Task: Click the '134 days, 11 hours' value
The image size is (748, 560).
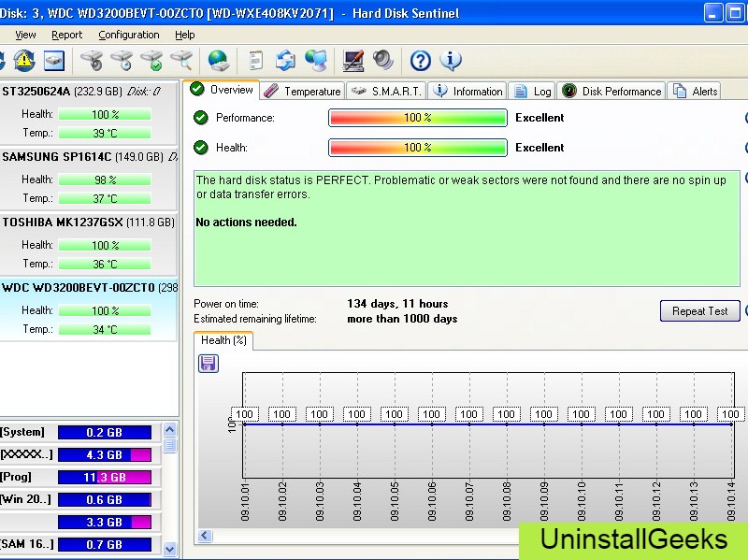Action: coord(397,304)
